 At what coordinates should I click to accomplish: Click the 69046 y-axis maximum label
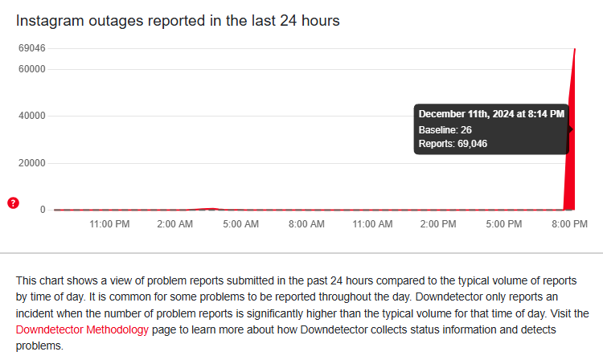(x=32, y=48)
